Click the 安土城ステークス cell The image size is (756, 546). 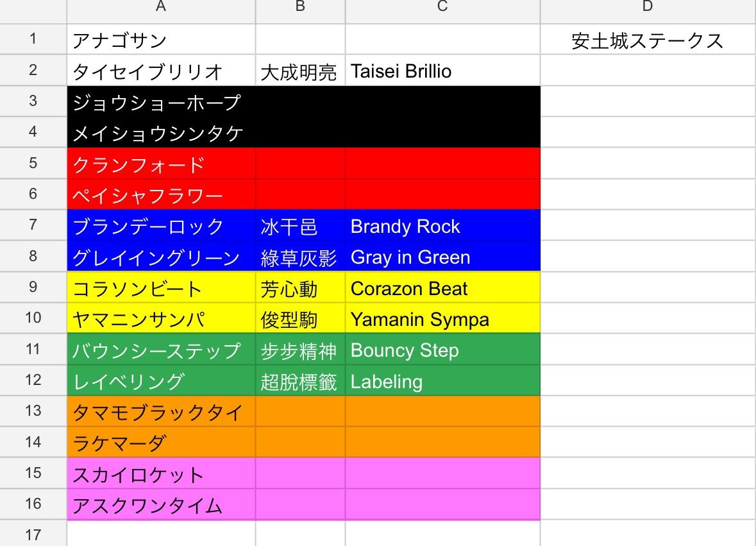coord(648,39)
